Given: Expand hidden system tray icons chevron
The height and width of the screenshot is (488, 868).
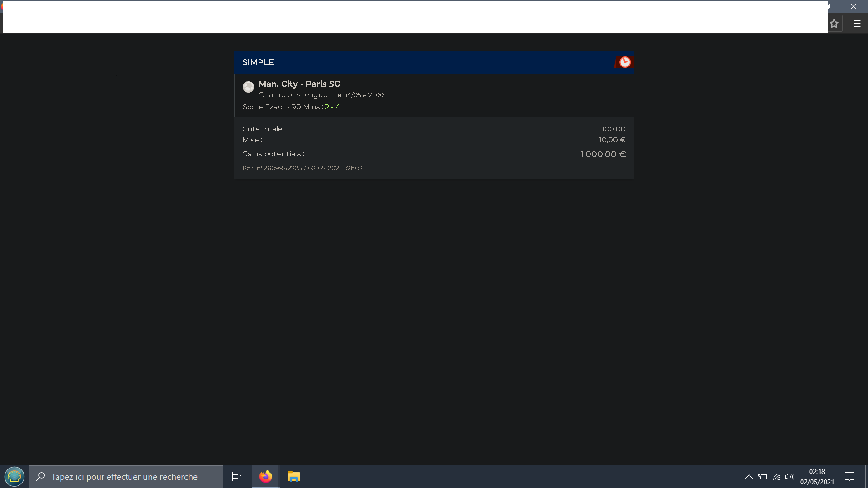Looking at the screenshot, I should 749,477.
